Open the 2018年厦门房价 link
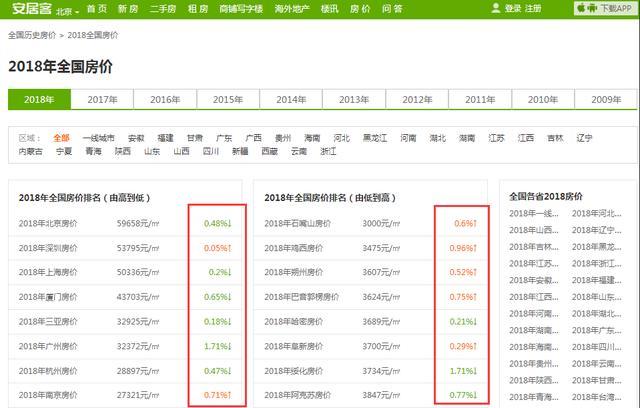The image size is (640, 408). pos(48,297)
